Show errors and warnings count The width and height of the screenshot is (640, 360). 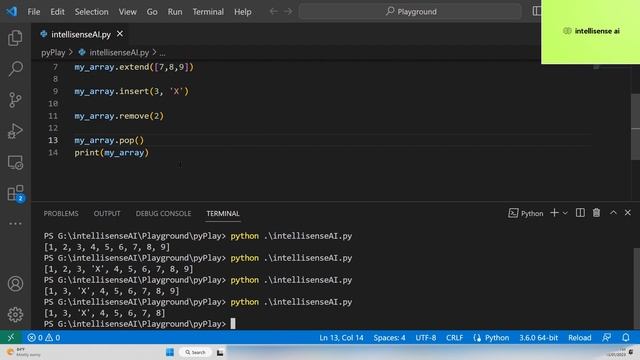pos(44,338)
